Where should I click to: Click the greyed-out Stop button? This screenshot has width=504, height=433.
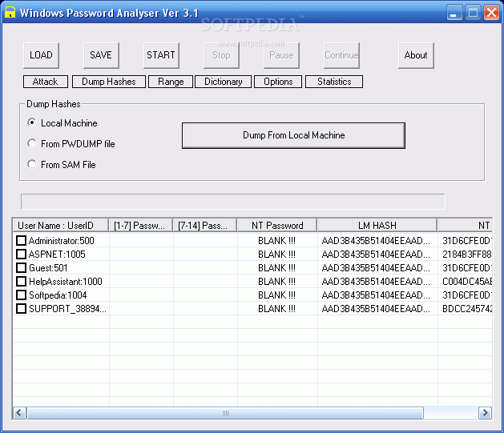[221, 55]
